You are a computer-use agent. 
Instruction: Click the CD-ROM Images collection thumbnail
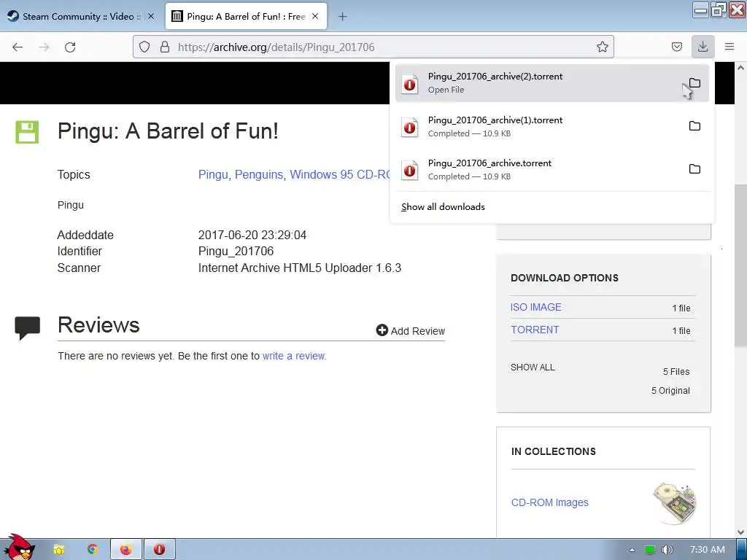[x=675, y=503]
